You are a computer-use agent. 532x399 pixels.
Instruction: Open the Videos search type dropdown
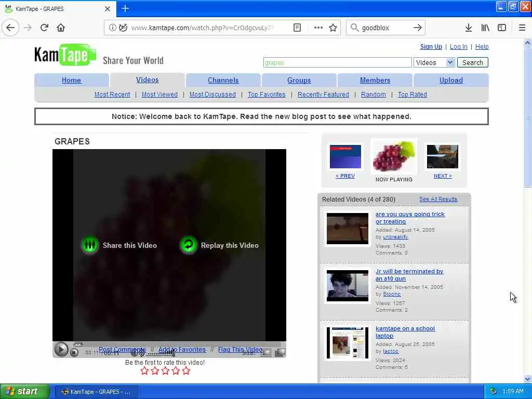(434, 62)
